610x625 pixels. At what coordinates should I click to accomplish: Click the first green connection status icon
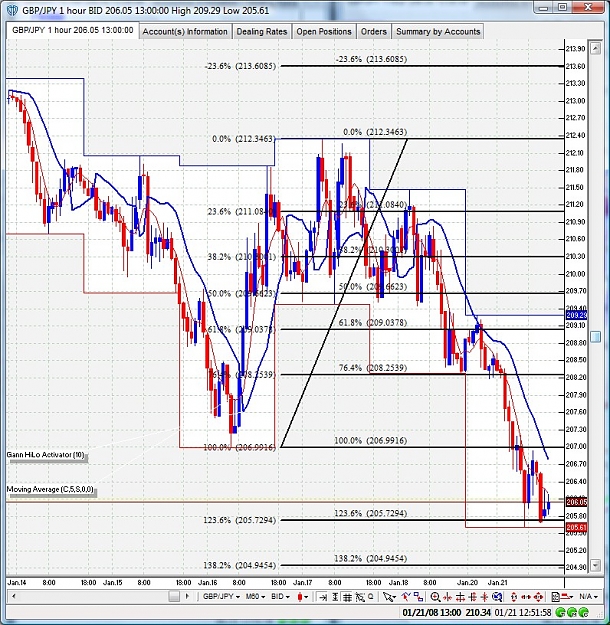561,612
